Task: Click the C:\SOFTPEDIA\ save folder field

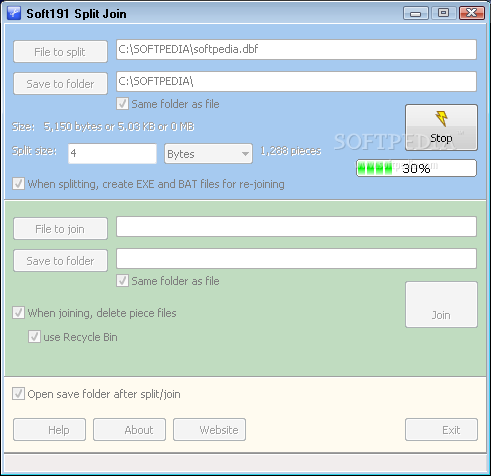Action: 296,81
